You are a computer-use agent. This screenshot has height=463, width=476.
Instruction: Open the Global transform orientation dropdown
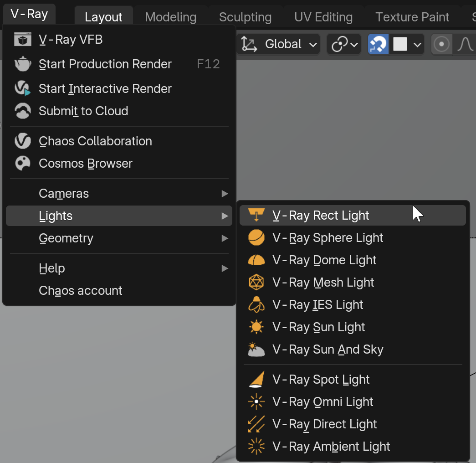278,44
